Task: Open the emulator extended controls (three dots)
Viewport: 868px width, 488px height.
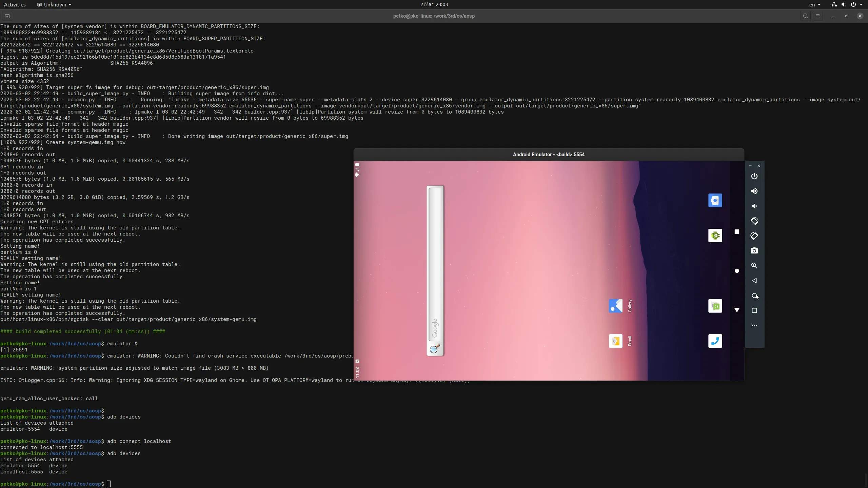Action: coord(754,325)
